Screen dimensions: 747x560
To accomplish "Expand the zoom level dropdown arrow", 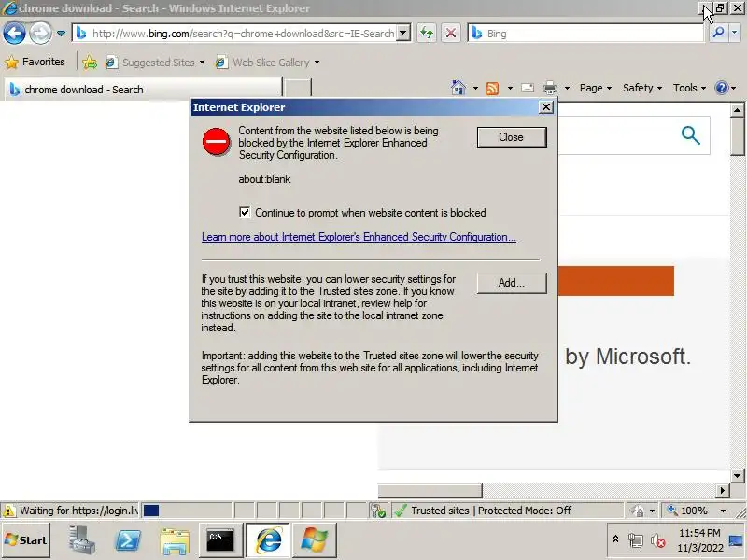I will coord(723,511).
